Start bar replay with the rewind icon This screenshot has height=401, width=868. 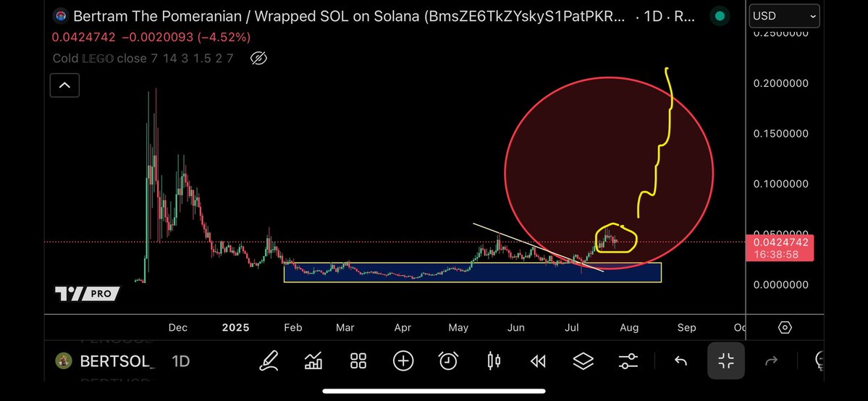[x=538, y=362]
